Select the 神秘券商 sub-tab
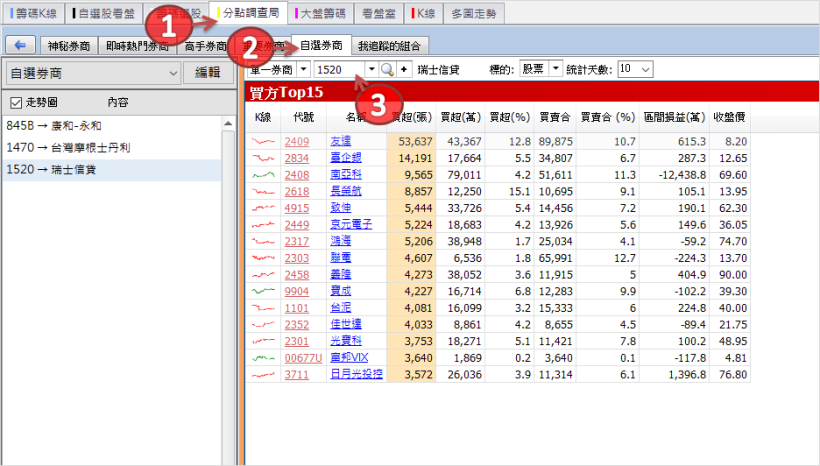The image size is (820, 466). (69, 46)
